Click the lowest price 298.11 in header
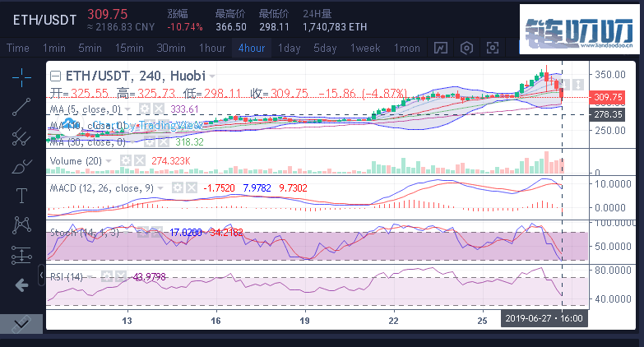Image resolution: width=644 pixels, height=347 pixels. click(x=275, y=27)
